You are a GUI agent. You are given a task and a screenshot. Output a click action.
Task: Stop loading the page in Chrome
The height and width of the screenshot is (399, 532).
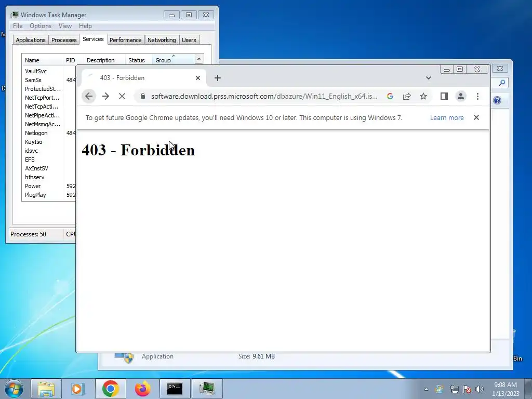(x=122, y=96)
